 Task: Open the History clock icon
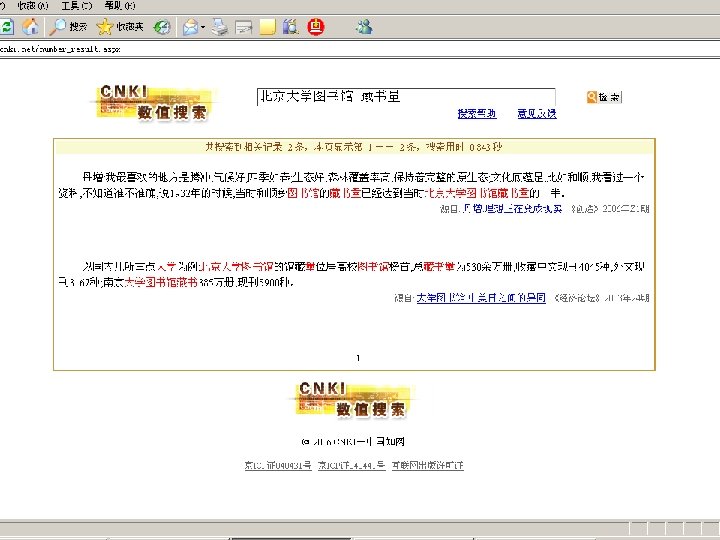pos(162,27)
